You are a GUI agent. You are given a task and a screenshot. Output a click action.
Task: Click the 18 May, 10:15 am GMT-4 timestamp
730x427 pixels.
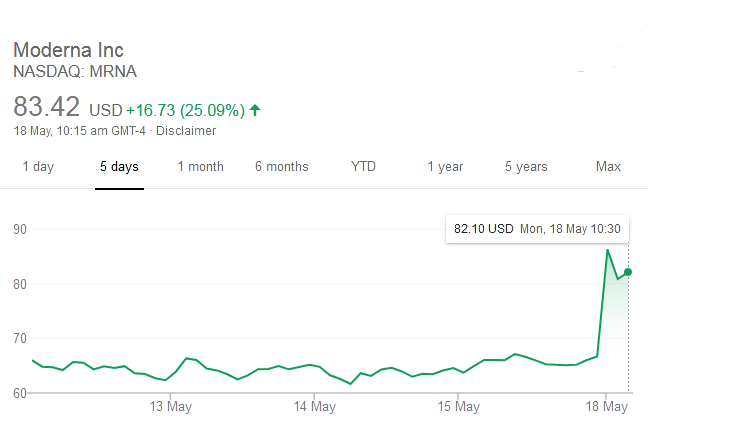[x=80, y=131]
